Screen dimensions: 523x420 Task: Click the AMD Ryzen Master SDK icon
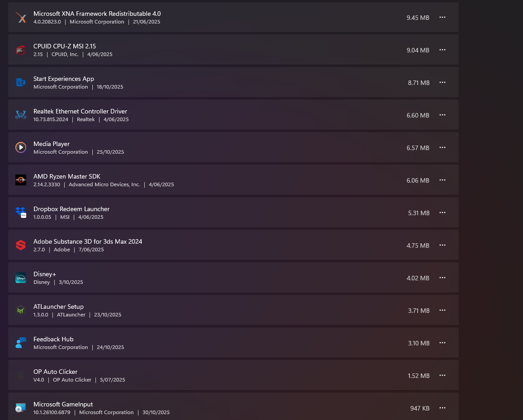coord(21,180)
